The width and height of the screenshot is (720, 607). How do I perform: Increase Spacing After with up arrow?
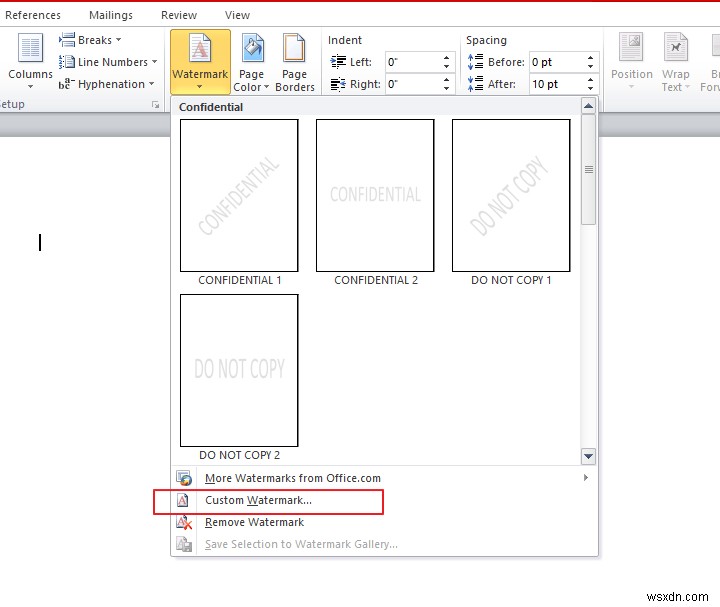tap(591, 79)
